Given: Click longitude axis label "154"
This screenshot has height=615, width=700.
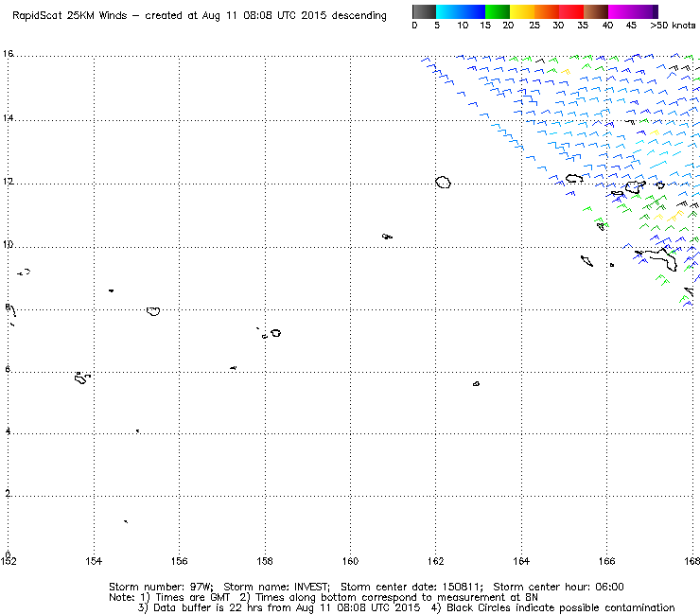Looking at the screenshot, I should tap(94, 561).
